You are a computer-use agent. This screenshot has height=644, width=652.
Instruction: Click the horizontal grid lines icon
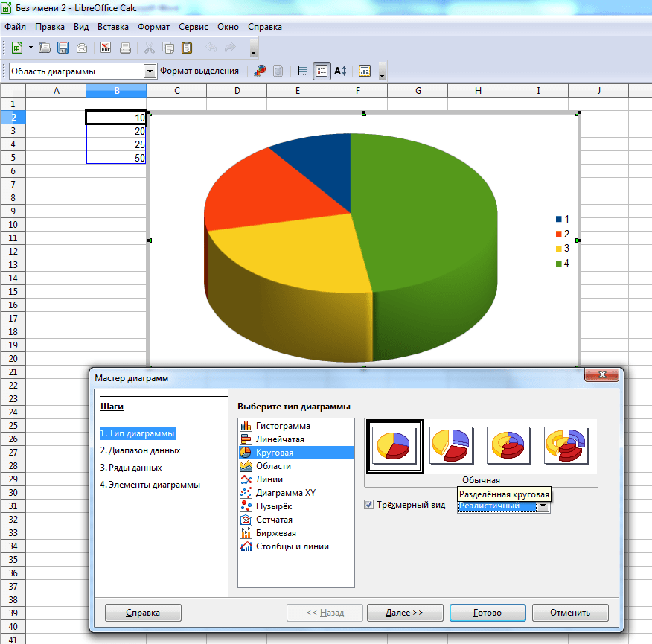point(302,71)
